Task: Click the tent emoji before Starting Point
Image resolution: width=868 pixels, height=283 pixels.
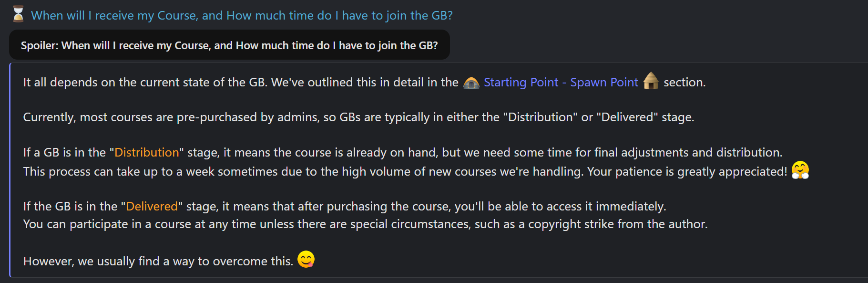Action: [471, 83]
